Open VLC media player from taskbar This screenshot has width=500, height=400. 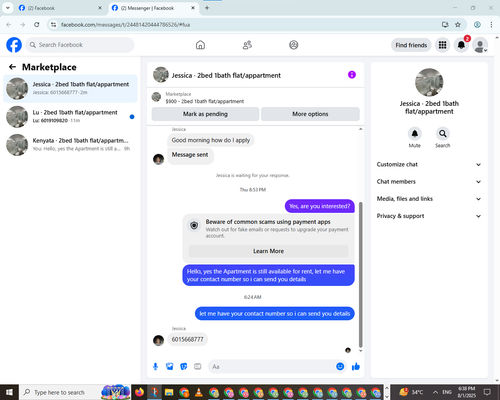(x=199, y=392)
